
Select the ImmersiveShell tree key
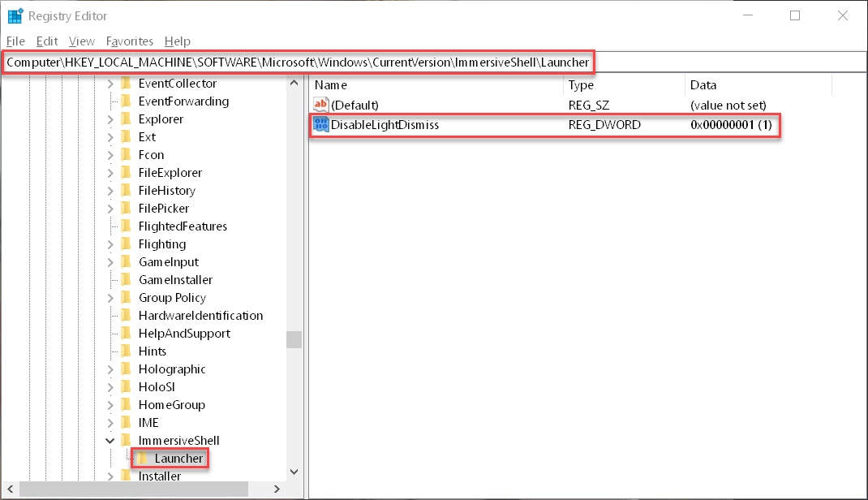(178, 441)
